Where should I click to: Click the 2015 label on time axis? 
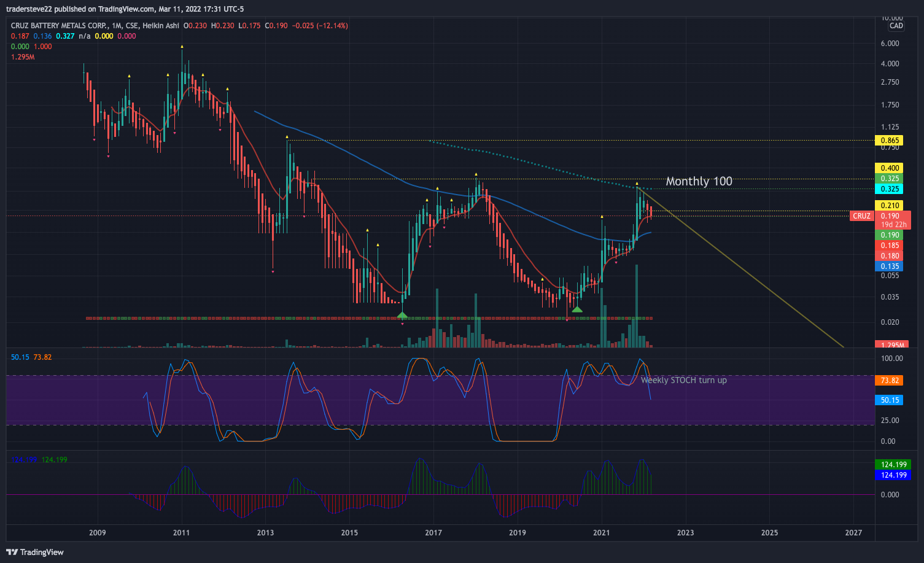coord(349,532)
